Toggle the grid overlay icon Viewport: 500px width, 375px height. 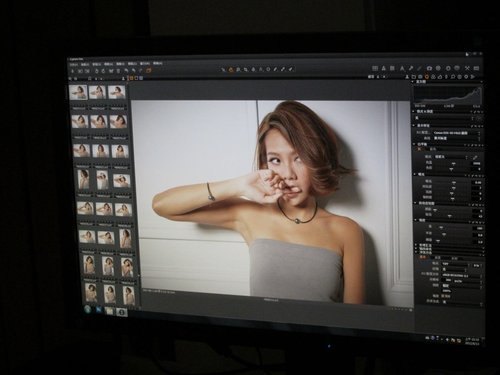(375, 68)
